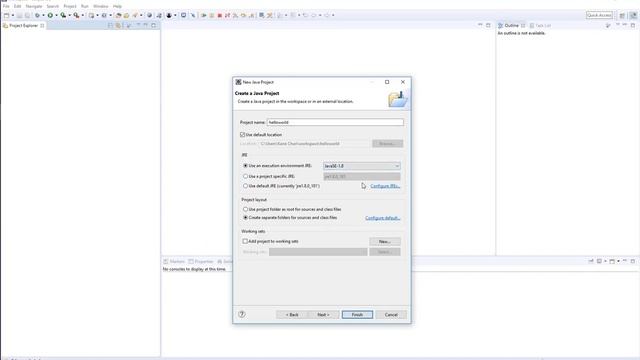Click the Step Return toolbar icon

pos(251,15)
